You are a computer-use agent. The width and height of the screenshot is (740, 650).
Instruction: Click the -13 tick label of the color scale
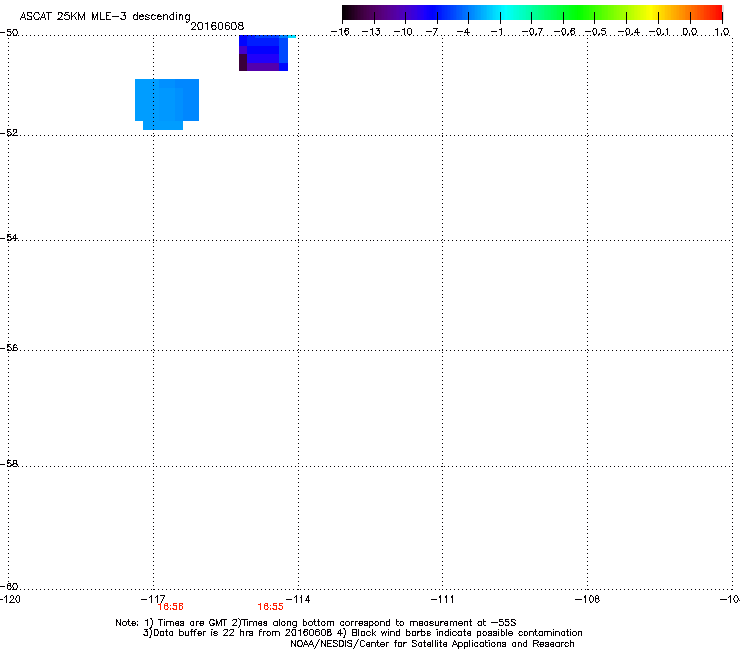coord(371,32)
